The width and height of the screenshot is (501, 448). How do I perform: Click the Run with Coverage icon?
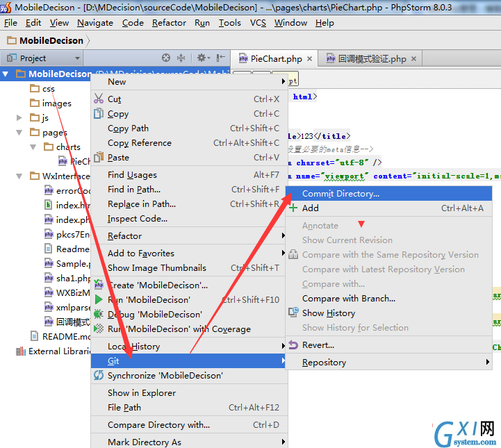[99, 329]
